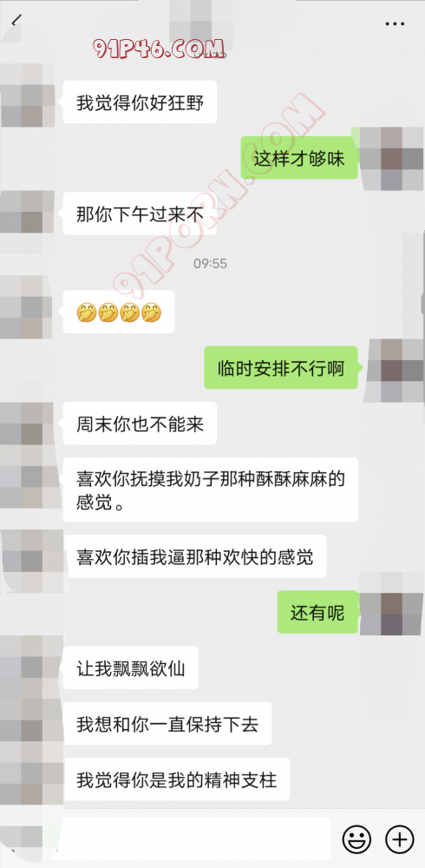The height and width of the screenshot is (868, 425).
Task: Open the plus attachments panel
Action: pos(399,839)
